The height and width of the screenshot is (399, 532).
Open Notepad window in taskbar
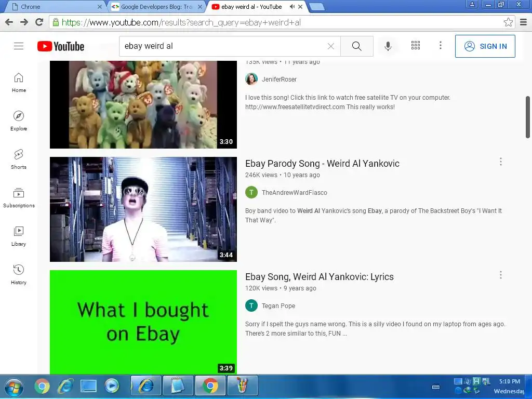pos(178,386)
